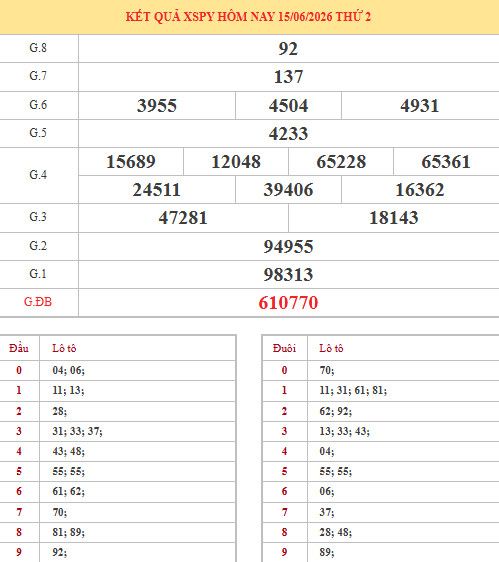
Task: Click G.4 number 16362
Action: [x=420, y=190]
